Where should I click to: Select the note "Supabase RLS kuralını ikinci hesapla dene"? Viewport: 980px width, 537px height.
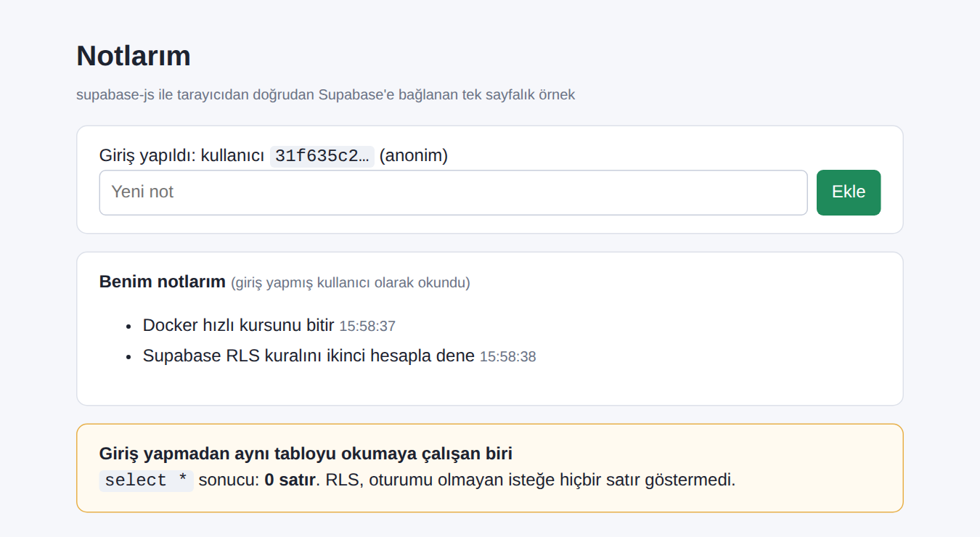(x=309, y=356)
